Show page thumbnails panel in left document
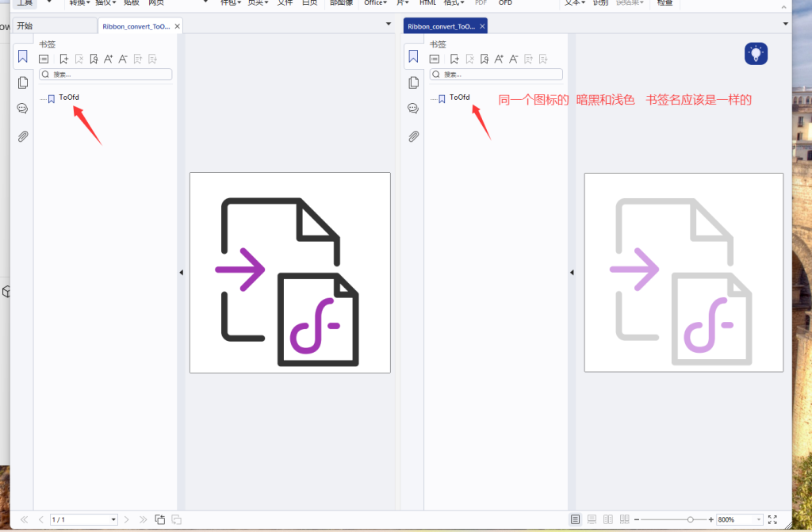Viewport: 812px width, 532px height. click(x=23, y=82)
